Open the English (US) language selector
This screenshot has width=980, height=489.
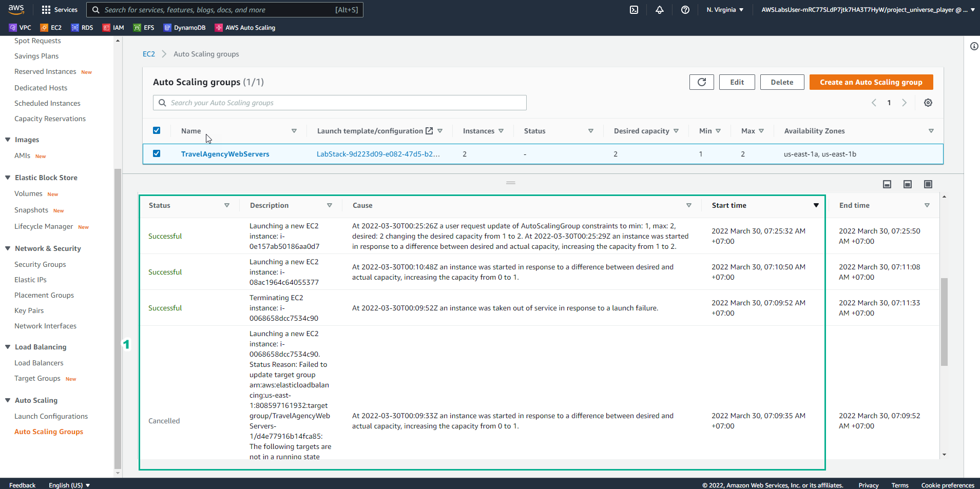point(69,485)
